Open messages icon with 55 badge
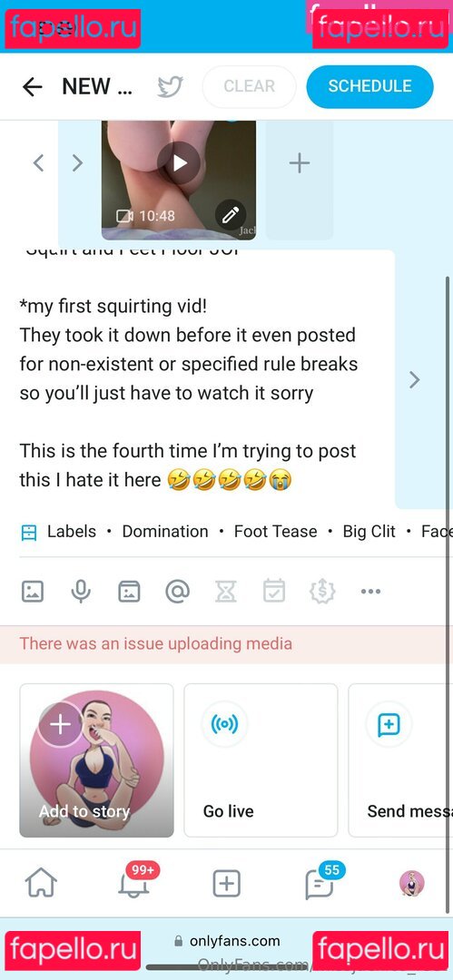This screenshot has width=453, height=980. (320, 883)
